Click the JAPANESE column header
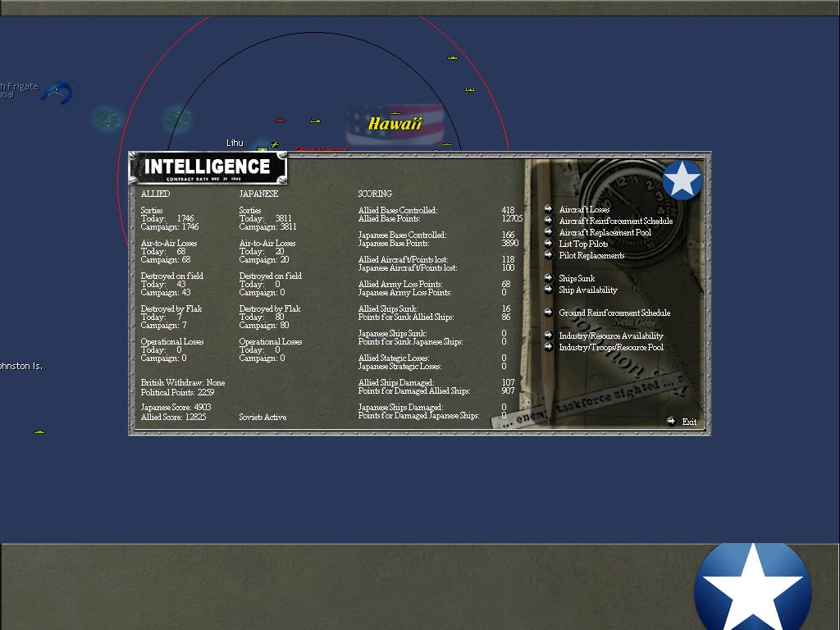 [x=258, y=194]
